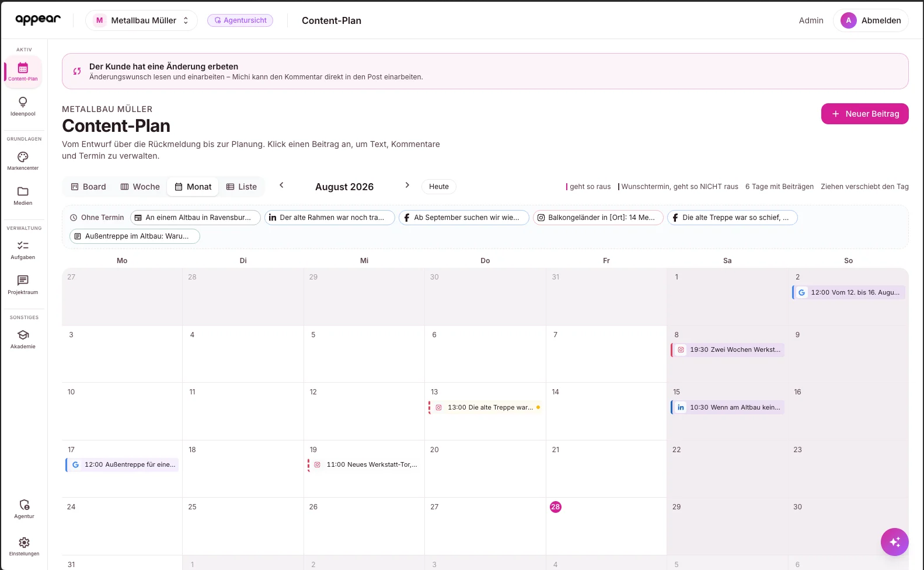Open Content-Plan in the sidebar
The image size is (924, 570).
(23, 72)
